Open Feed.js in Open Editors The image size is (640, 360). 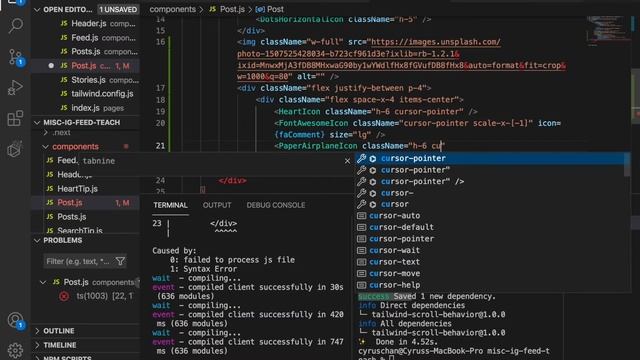[86, 38]
